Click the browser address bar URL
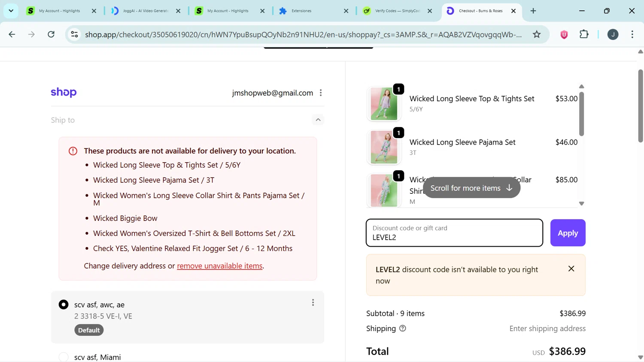 [303, 34]
